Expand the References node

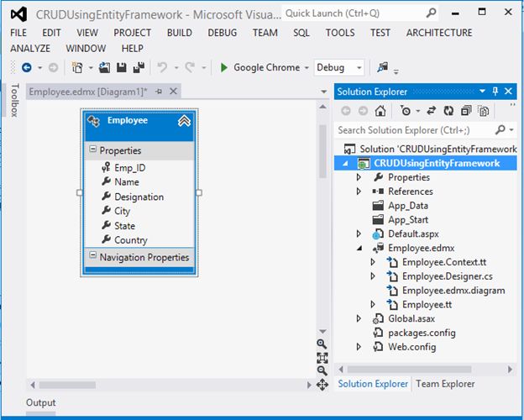coord(359,191)
